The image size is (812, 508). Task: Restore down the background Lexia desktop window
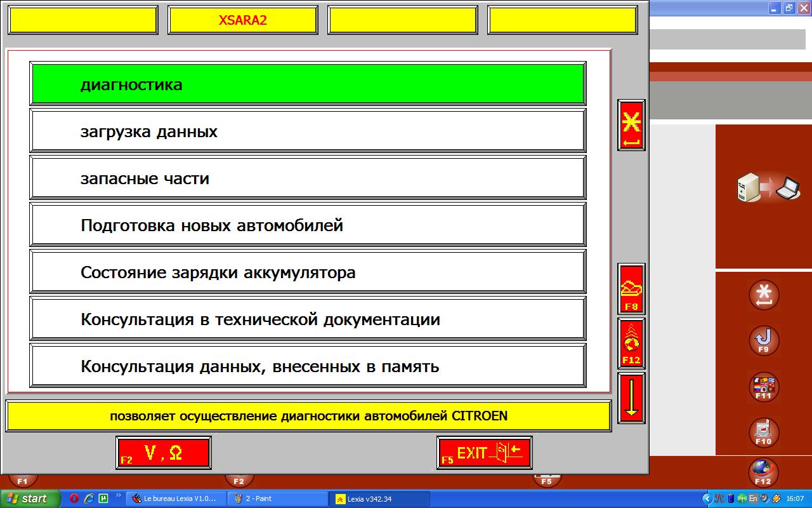pos(789,8)
